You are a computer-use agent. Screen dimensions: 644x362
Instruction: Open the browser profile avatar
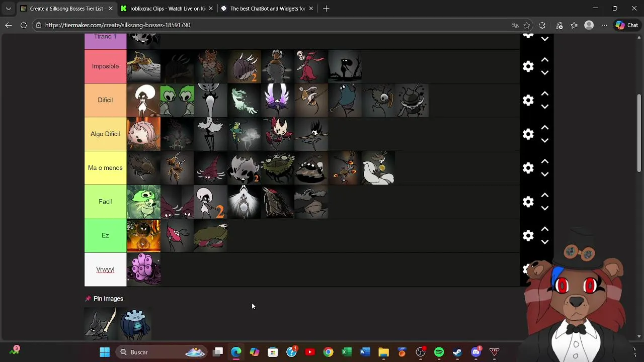(x=589, y=25)
